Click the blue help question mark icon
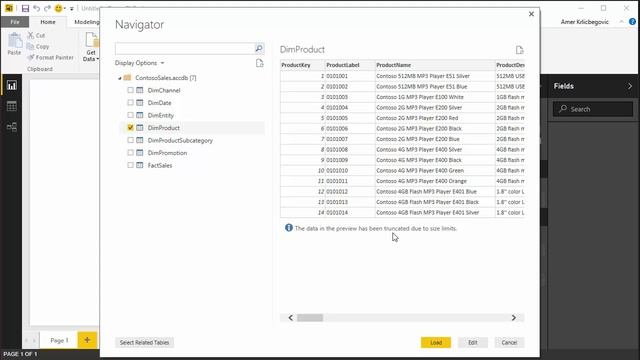The image size is (640, 360). [632, 22]
